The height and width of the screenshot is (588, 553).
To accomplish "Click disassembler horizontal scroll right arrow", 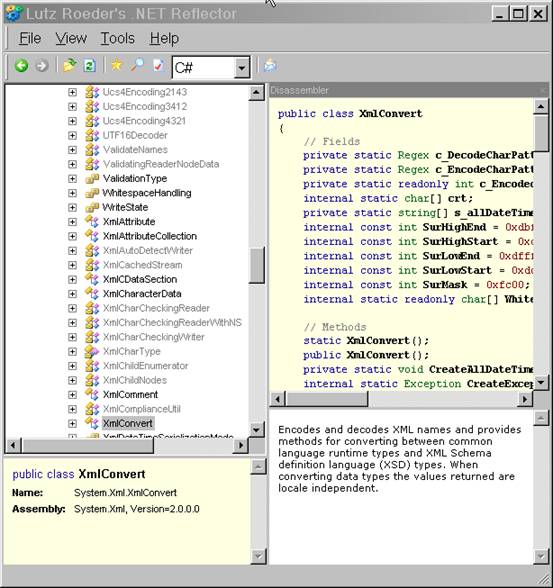I will click(525, 399).
